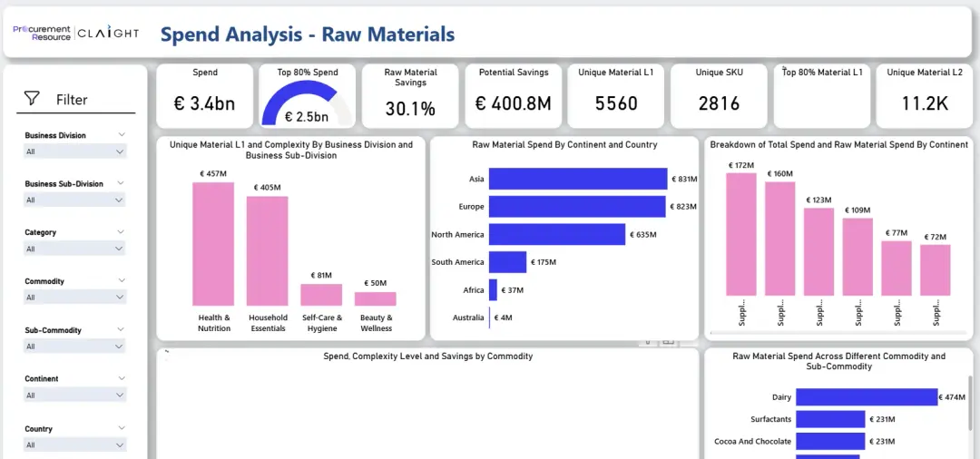The width and height of the screenshot is (980, 459).
Task: Click the Asia blue bar
Action: tap(578, 179)
